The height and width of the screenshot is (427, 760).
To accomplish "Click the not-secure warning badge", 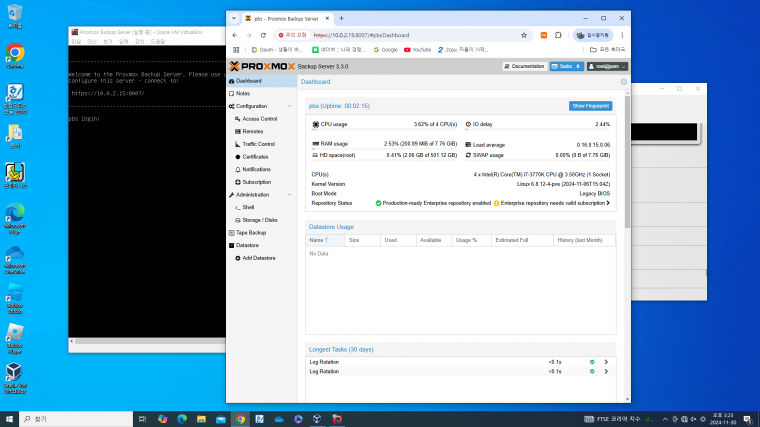I will coord(292,35).
